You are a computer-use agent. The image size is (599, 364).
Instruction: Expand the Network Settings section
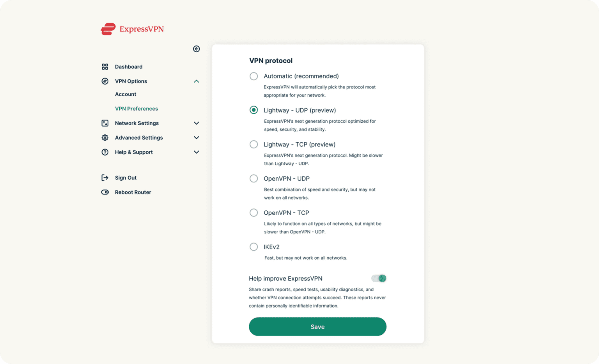click(x=197, y=123)
